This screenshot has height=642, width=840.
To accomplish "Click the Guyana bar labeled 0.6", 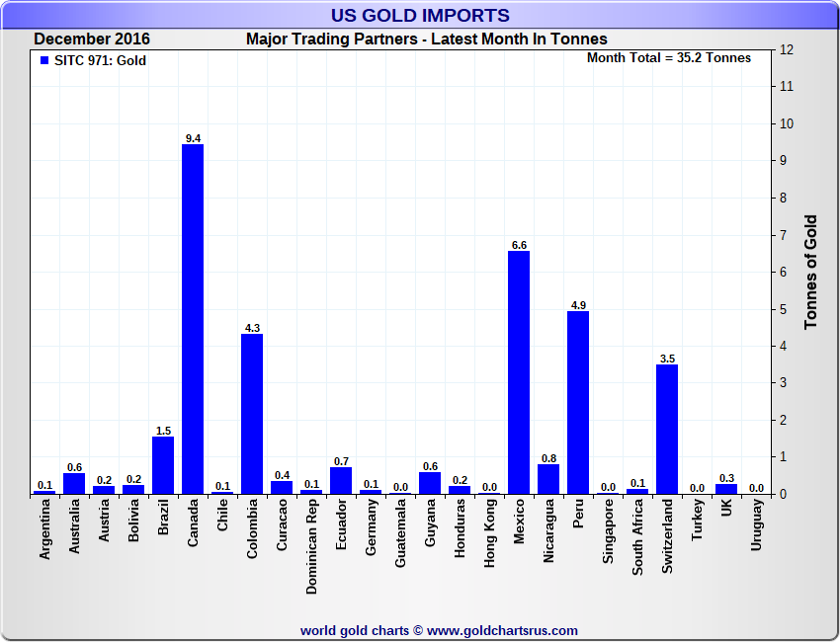I will click(x=430, y=483).
